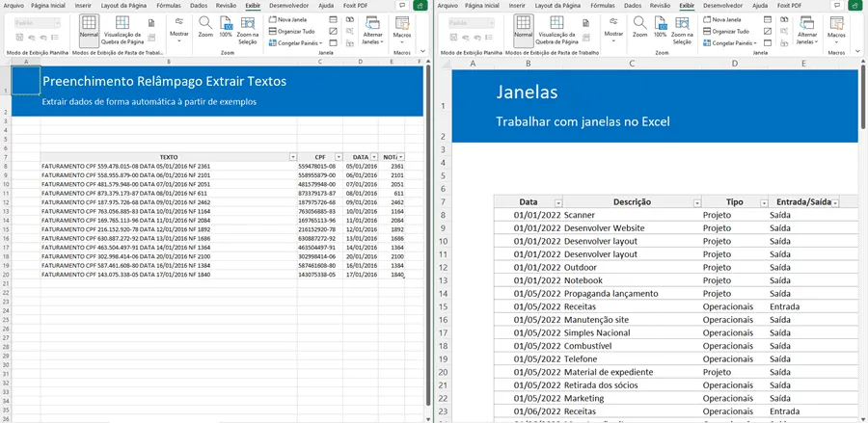Viewport: 868px width, 423px height.
Task: Toggle Dividir split icon in right window
Action: tap(768, 19)
